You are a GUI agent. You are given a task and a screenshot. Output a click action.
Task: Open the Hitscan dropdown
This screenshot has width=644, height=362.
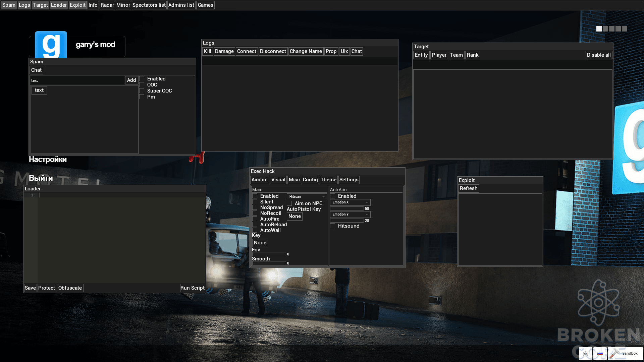tap(307, 197)
